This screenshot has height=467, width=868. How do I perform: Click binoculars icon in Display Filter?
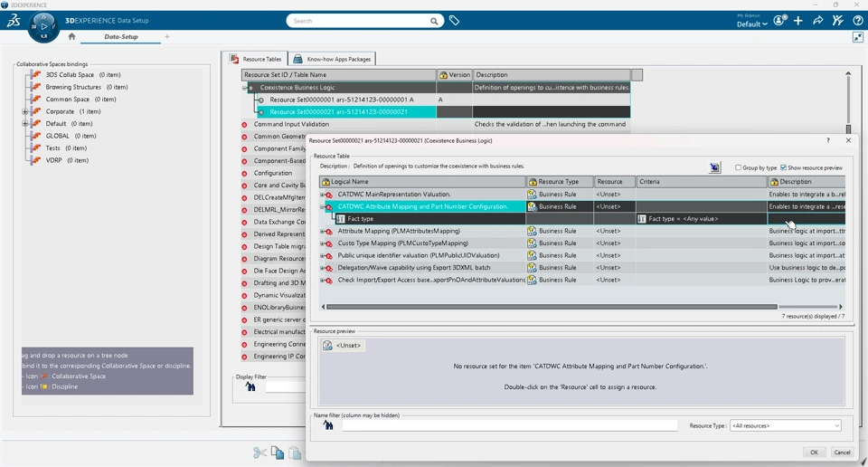[x=250, y=386]
